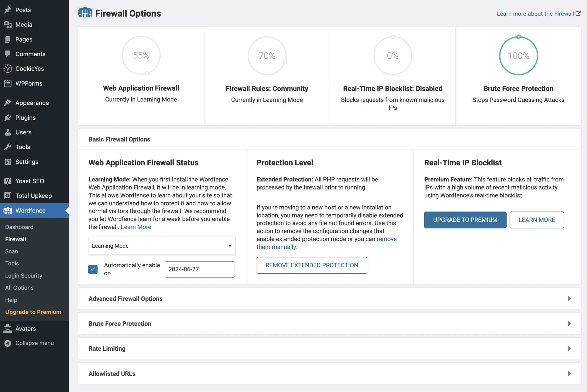Viewport: 587px width, 392px height.
Task: Toggle the Automatically enable on checkbox
Action: click(93, 269)
